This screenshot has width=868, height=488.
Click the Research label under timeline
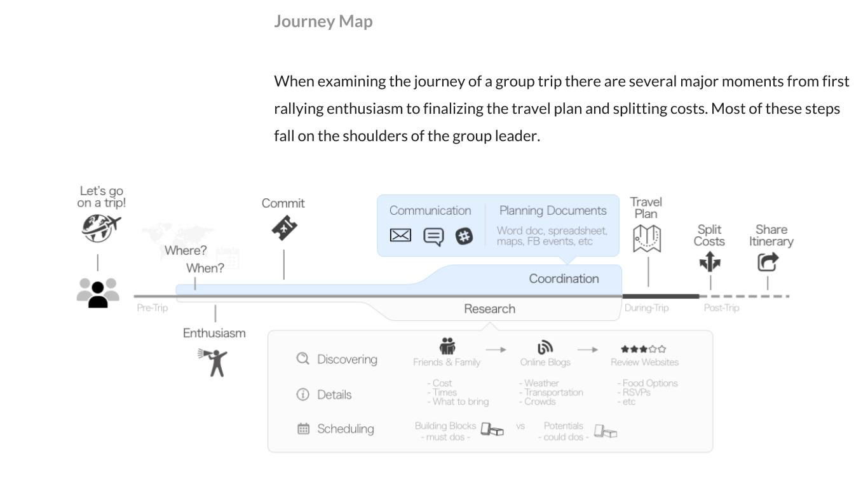point(489,309)
